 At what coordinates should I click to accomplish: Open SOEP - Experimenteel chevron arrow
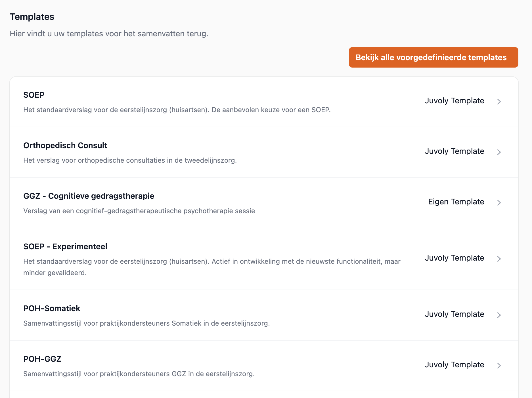pyautogui.click(x=499, y=259)
